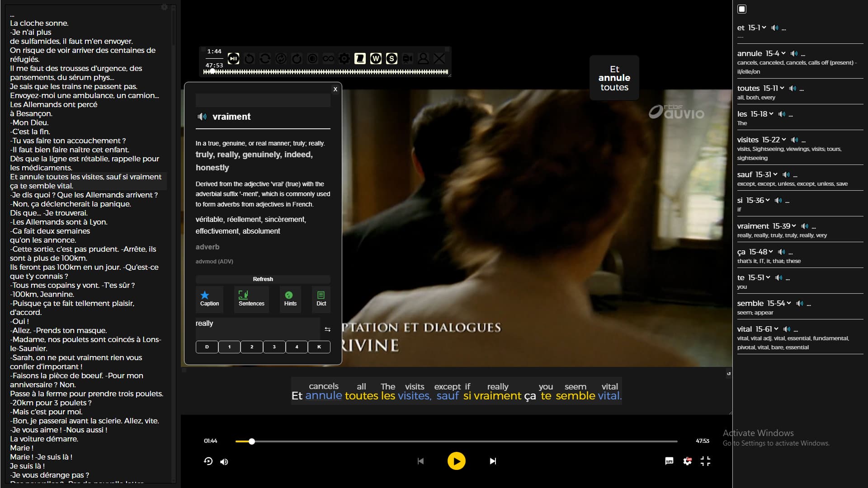
Task: Click the swap arrows icon next to 'really'
Action: [x=327, y=329]
